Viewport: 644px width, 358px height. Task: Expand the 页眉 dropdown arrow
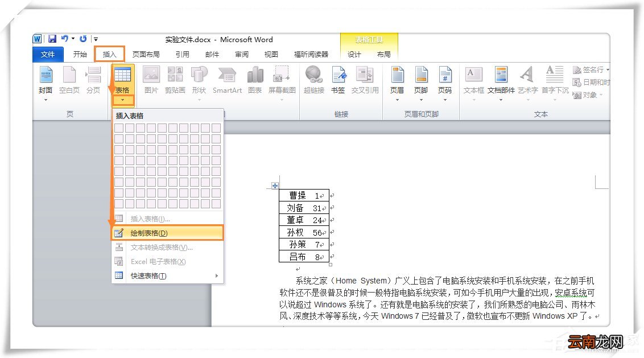point(397,100)
